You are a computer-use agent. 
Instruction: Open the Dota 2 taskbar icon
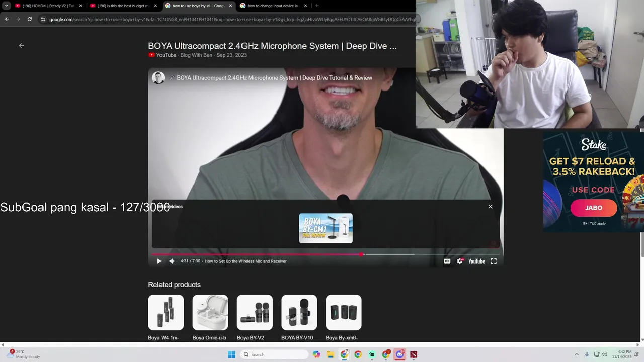pyautogui.click(x=414, y=354)
